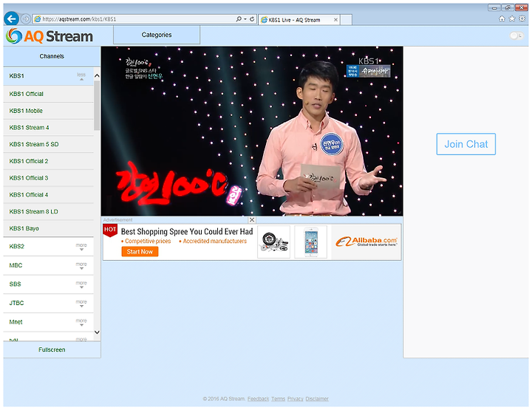The width and height of the screenshot is (532, 410).
Task: Click the channel list scroll down arrow
Action: [97, 332]
